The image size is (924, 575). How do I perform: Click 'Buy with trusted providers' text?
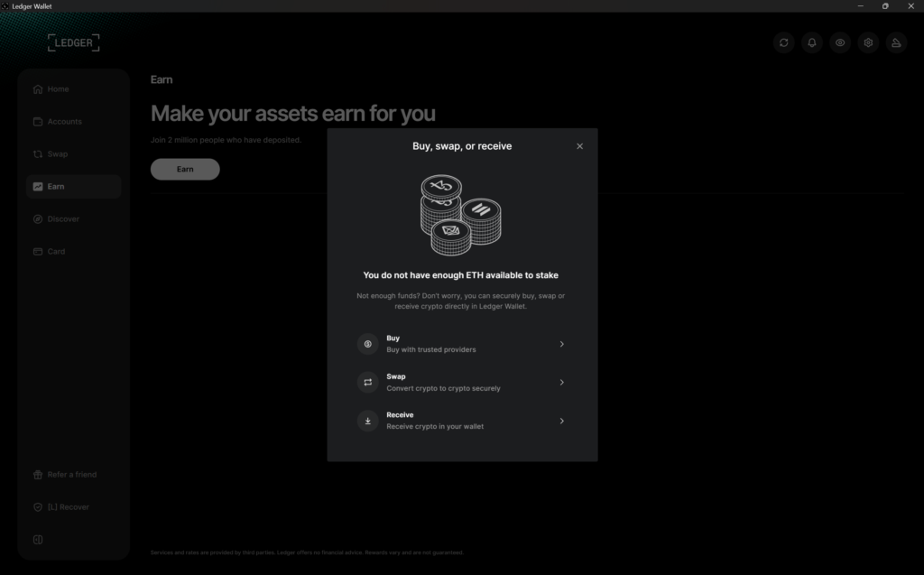tap(431, 349)
